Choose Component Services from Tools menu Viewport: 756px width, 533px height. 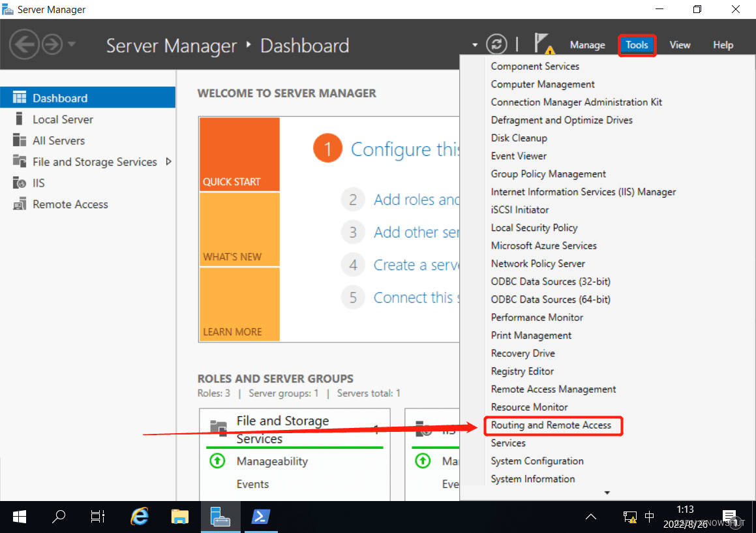pyautogui.click(x=535, y=67)
